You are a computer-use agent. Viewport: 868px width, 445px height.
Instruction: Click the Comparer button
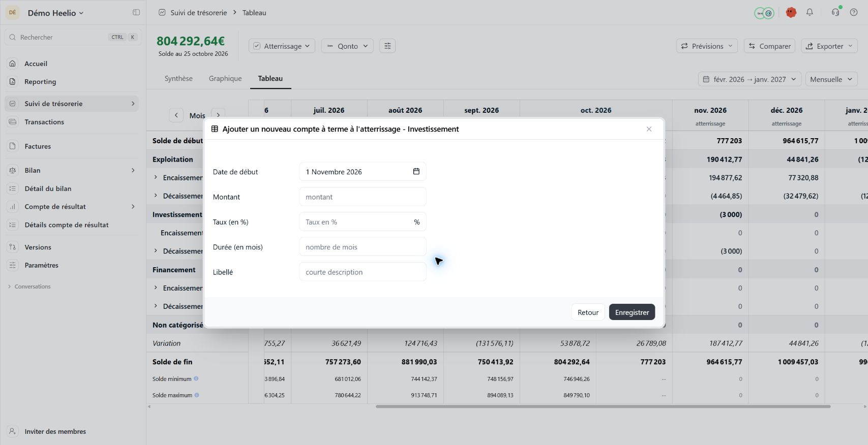click(x=770, y=46)
